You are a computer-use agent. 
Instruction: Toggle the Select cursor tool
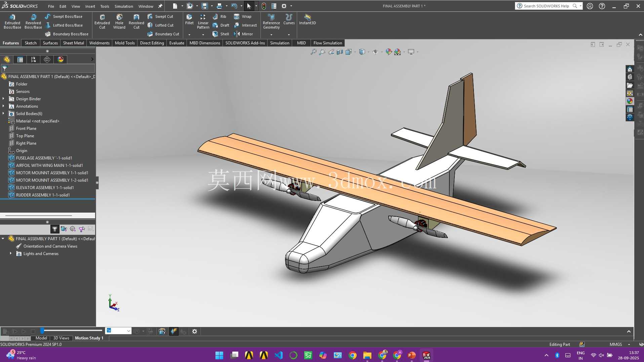click(249, 6)
